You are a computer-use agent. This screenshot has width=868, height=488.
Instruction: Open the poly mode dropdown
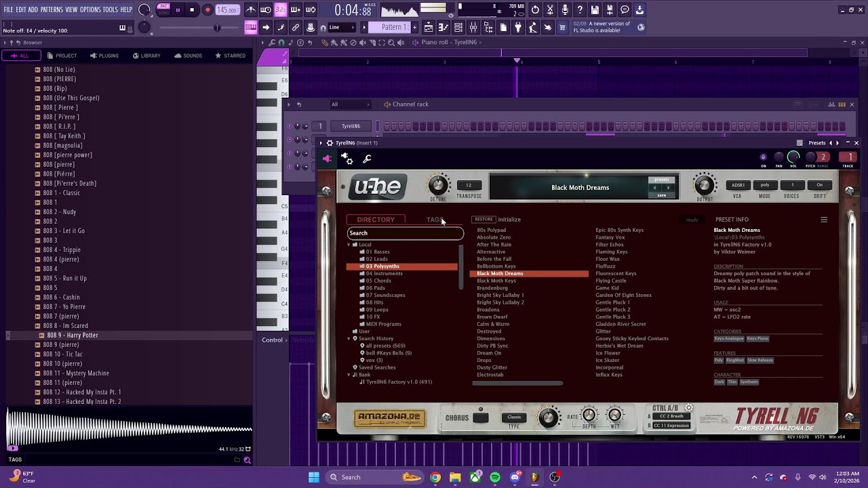coord(765,185)
